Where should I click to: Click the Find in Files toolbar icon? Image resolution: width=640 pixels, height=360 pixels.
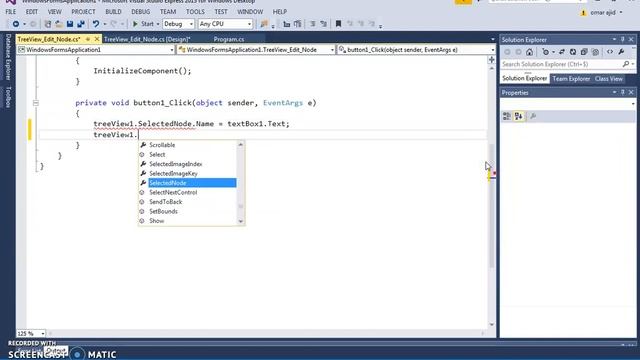click(x=264, y=24)
